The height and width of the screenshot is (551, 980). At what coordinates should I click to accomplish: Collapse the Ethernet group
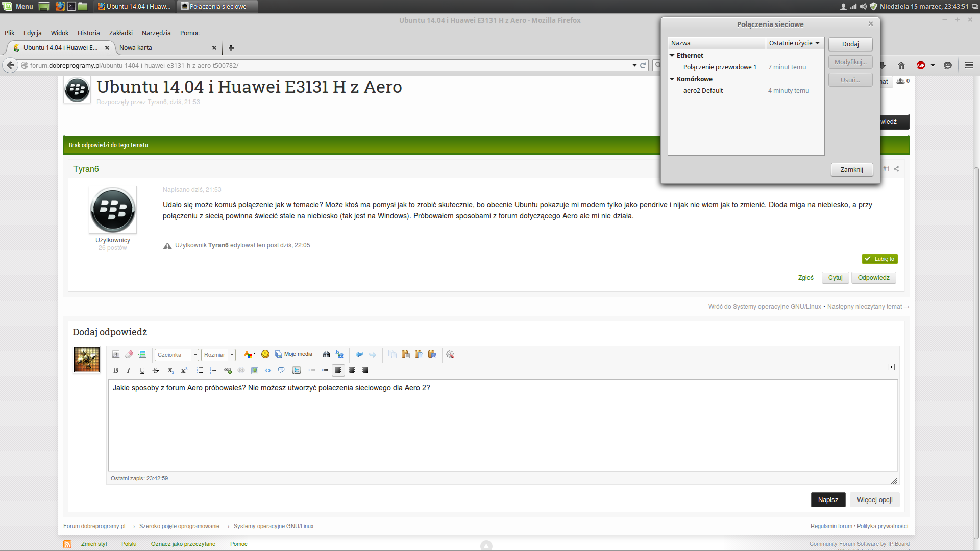tap(672, 56)
